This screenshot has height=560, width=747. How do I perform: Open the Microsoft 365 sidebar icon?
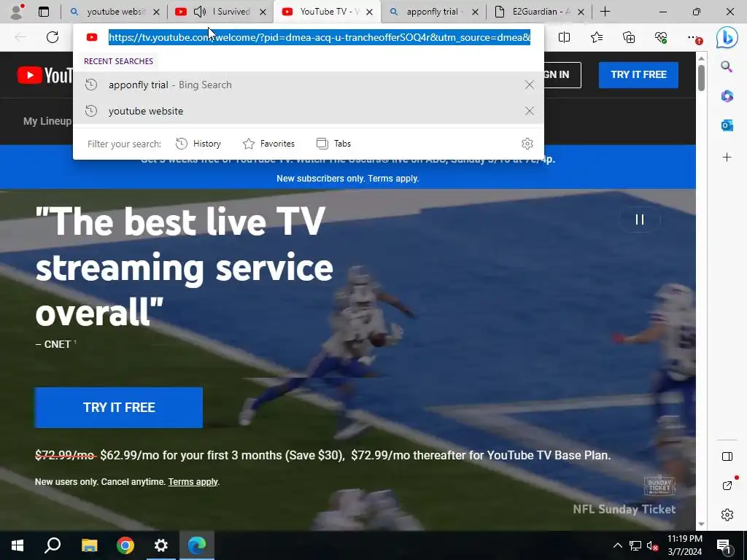pos(727,96)
